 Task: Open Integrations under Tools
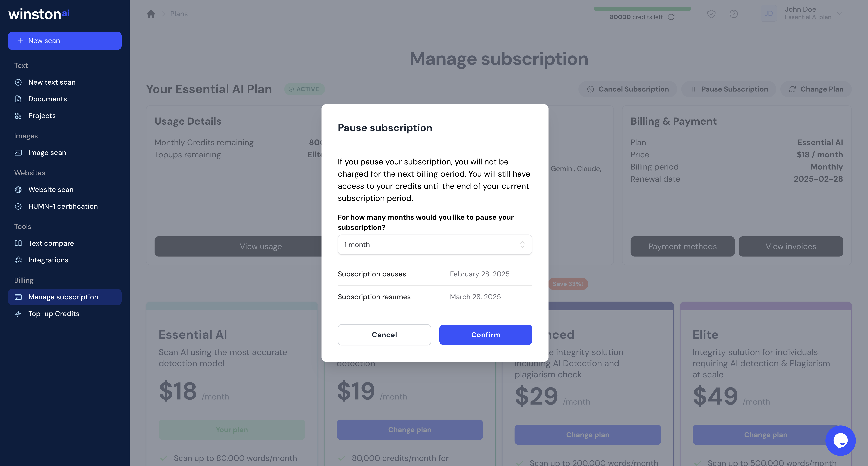point(48,260)
